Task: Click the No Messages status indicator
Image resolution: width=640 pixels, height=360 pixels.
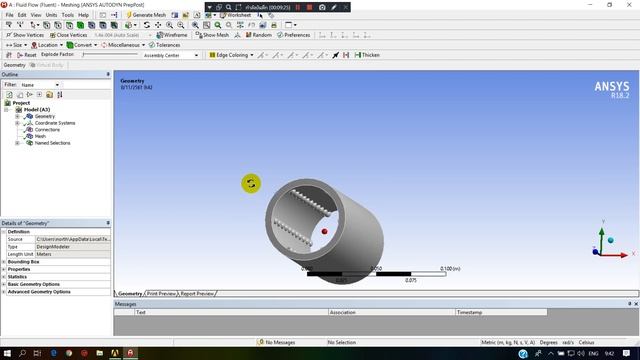Action: [276, 342]
